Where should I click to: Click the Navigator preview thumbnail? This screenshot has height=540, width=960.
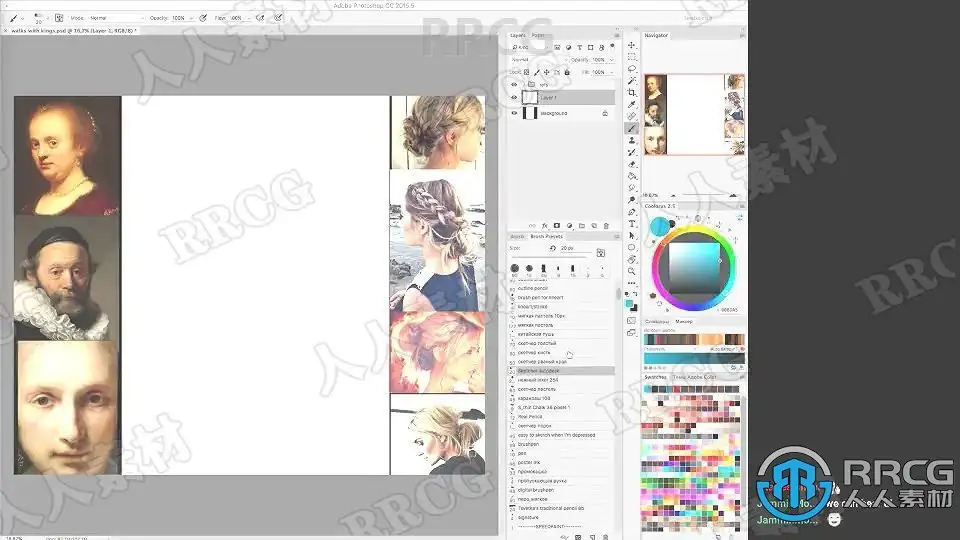pyautogui.click(x=694, y=114)
